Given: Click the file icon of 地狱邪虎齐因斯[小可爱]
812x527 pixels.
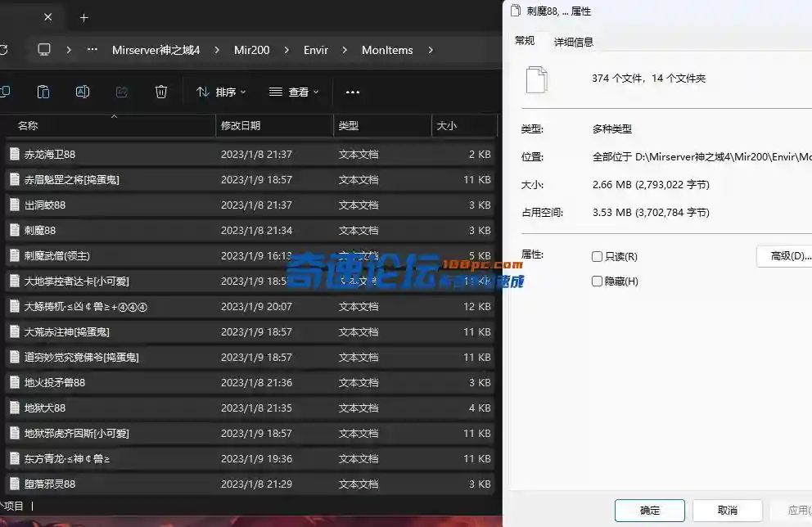Looking at the screenshot, I should (15, 433).
